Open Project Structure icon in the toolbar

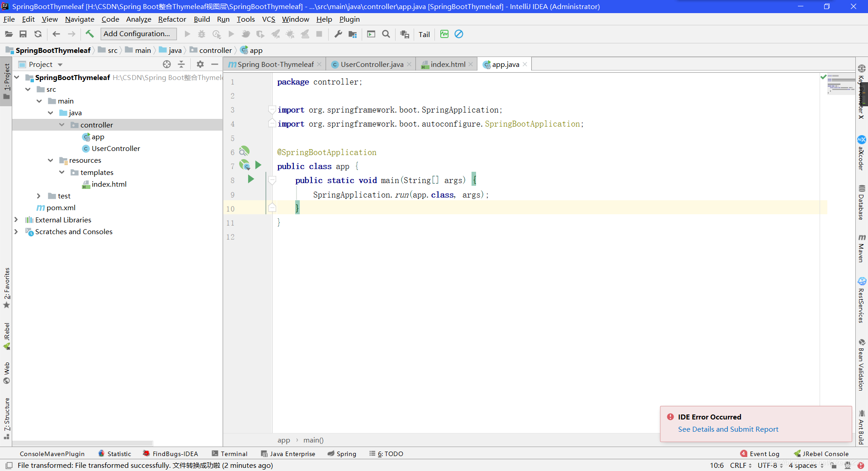(x=353, y=34)
